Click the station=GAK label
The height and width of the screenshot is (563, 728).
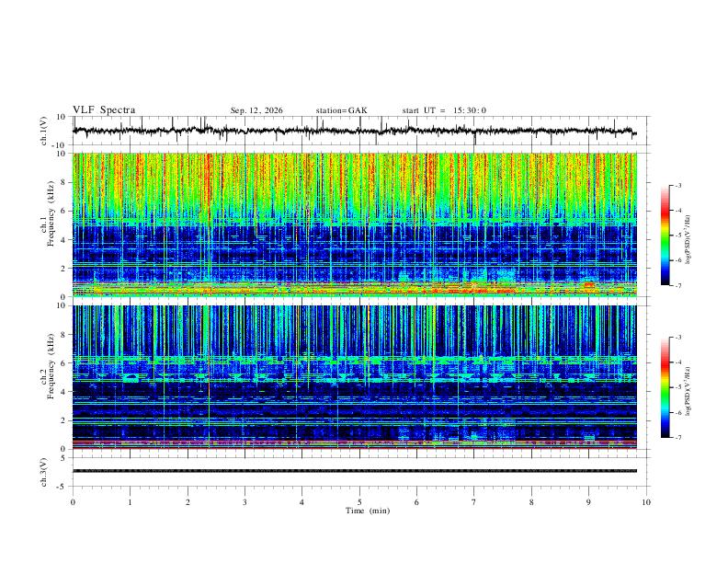(341, 110)
